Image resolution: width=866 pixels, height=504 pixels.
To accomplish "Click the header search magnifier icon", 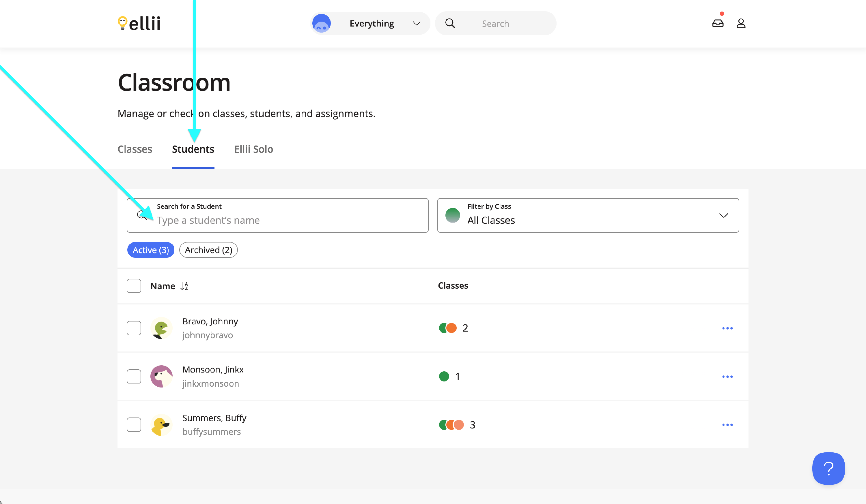I will tap(450, 23).
